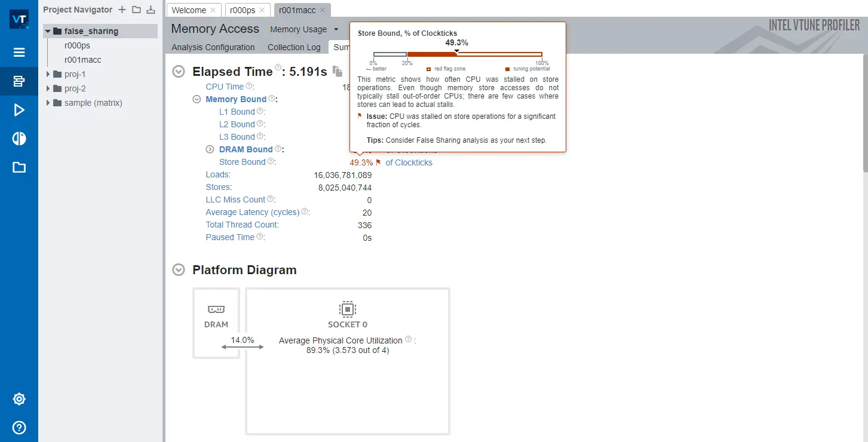868x442 pixels.
Task: Collapse the Elapsed Time section
Action: [x=178, y=72]
